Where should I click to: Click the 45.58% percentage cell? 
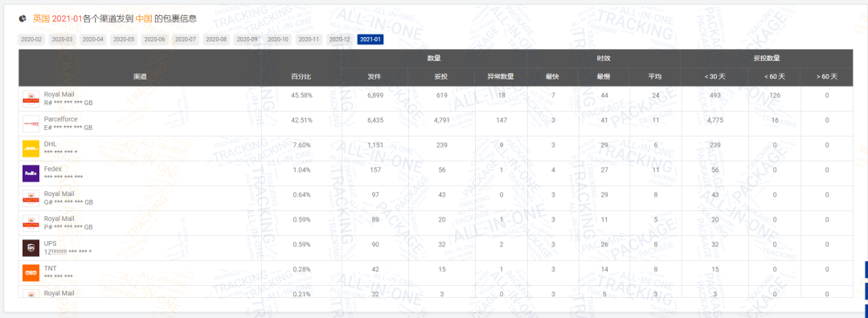tap(301, 96)
